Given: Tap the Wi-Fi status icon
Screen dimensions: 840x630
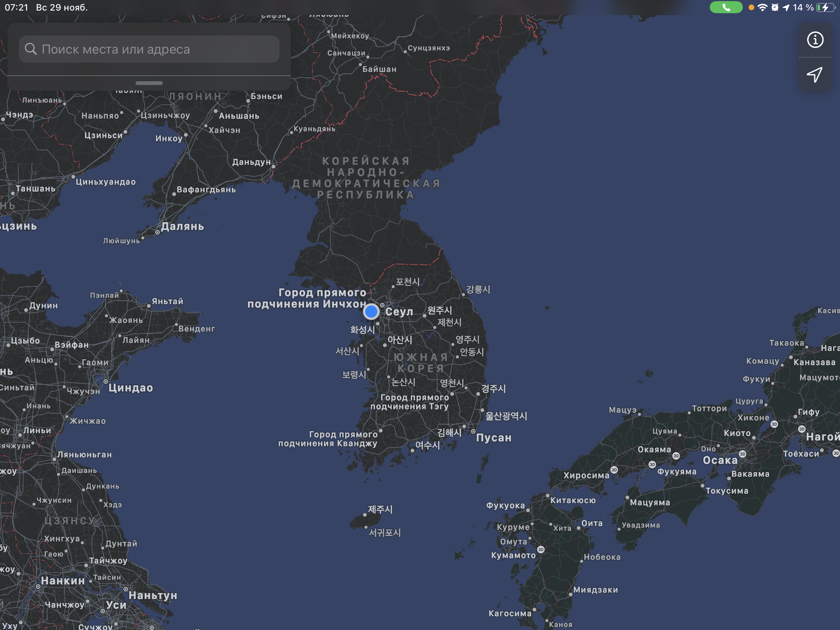Looking at the screenshot, I should coord(762,7).
